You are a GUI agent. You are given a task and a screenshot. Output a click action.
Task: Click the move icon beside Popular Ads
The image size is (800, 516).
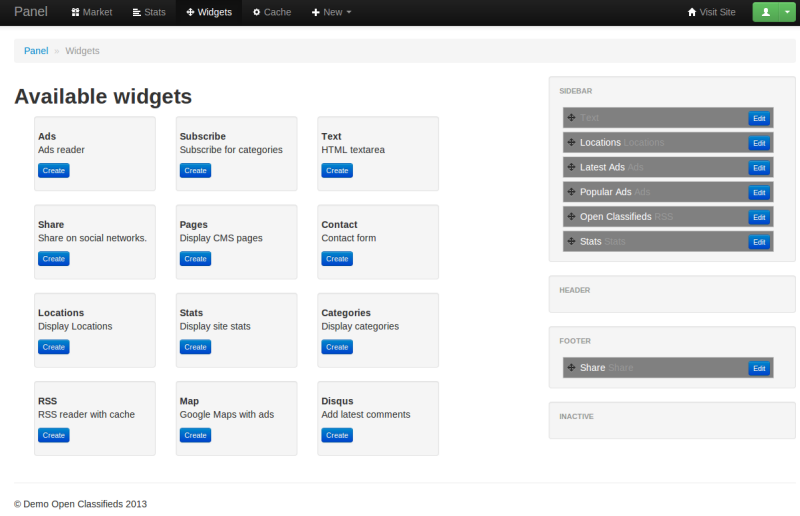571,192
